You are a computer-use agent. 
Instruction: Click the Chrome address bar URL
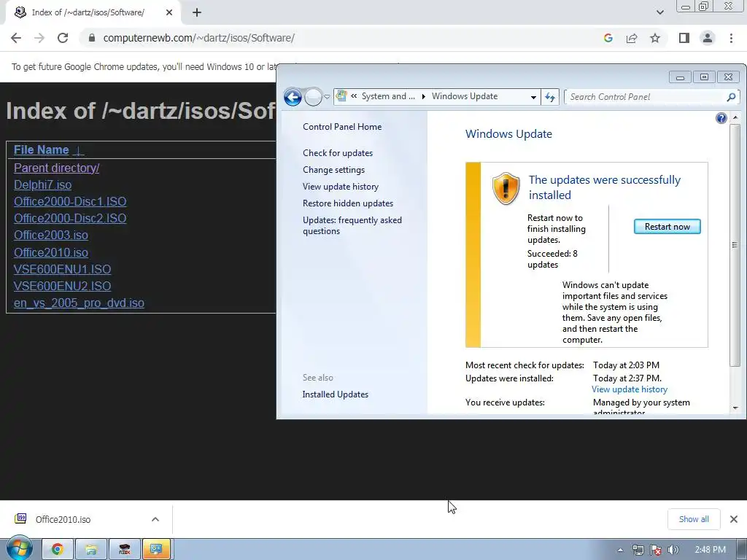pyautogui.click(x=198, y=38)
